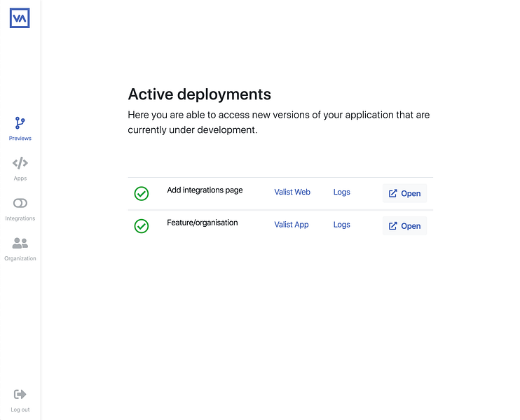Select the Apps label in sidebar

pos(20,178)
